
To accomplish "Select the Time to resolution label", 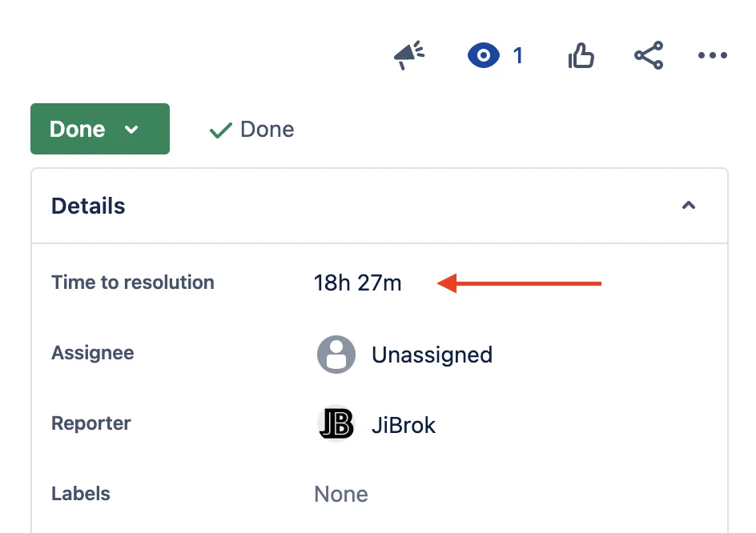I will pyautogui.click(x=133, y=283).
